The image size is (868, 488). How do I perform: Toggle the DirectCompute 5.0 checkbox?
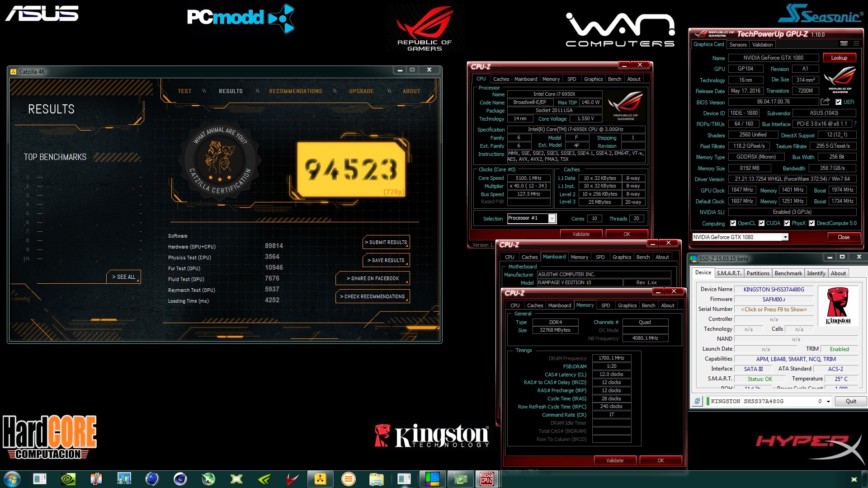pos(811,223)
